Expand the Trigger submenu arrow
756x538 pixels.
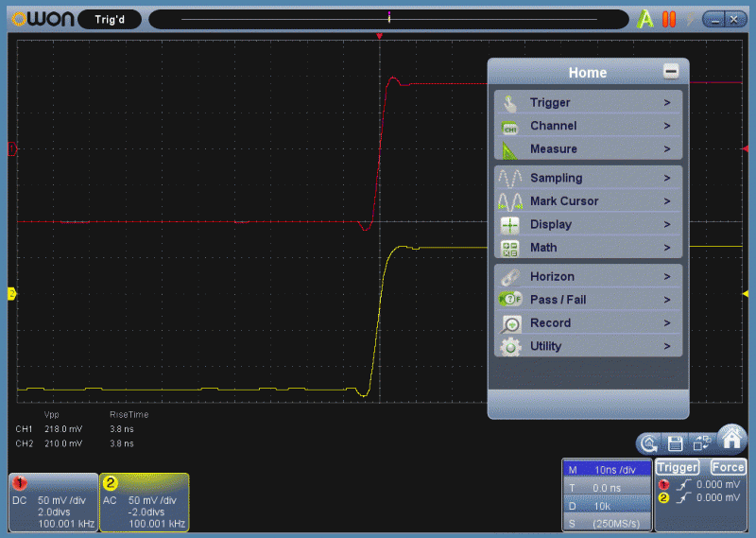667,102
